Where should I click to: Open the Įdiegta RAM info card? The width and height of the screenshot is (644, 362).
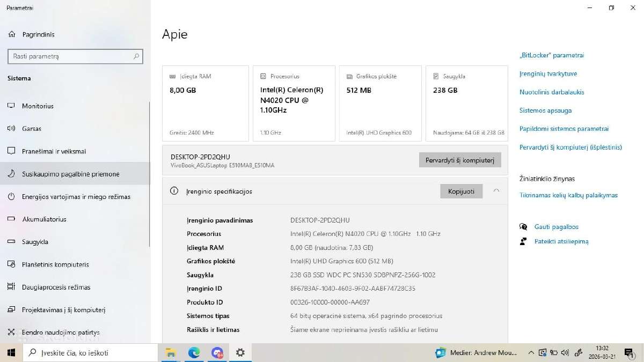(206, 104)
